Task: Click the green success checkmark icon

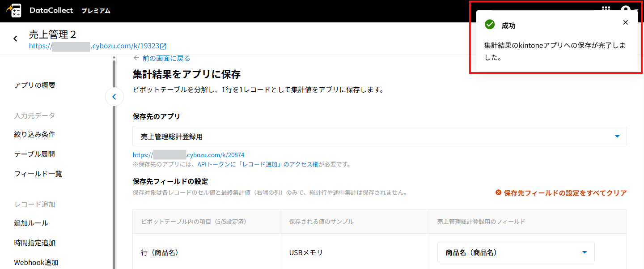Action: pos(490,25)
